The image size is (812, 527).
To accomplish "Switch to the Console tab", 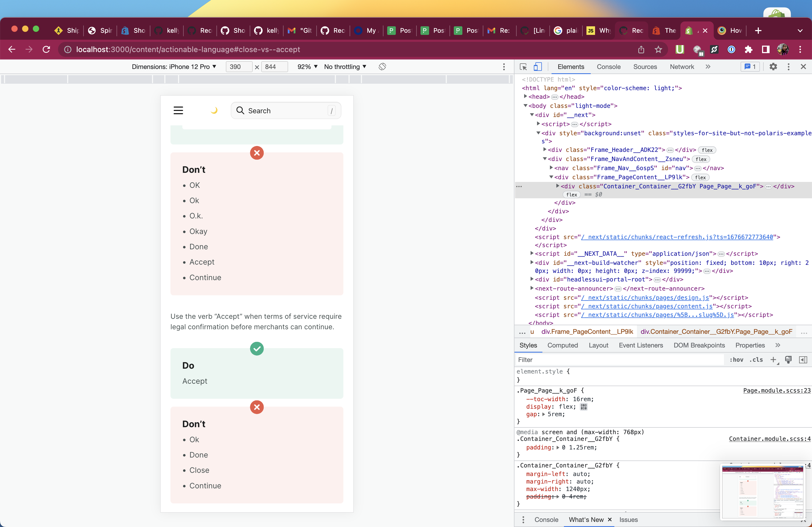I will click(608, 67).
